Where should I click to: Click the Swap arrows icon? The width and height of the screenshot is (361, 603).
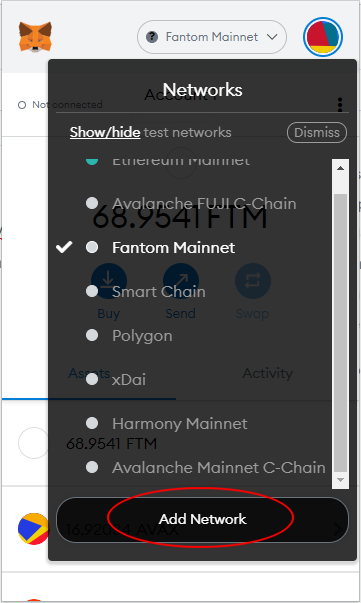coord(253,281)
